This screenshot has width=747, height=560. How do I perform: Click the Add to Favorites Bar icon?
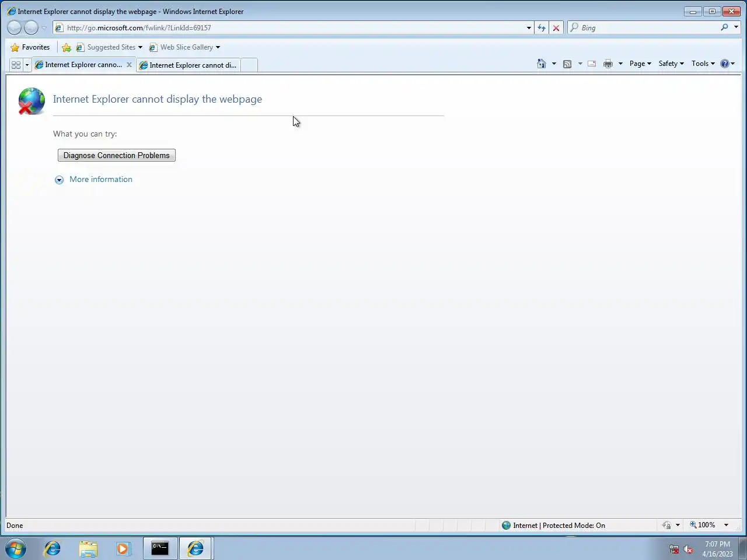pos(67,47)
